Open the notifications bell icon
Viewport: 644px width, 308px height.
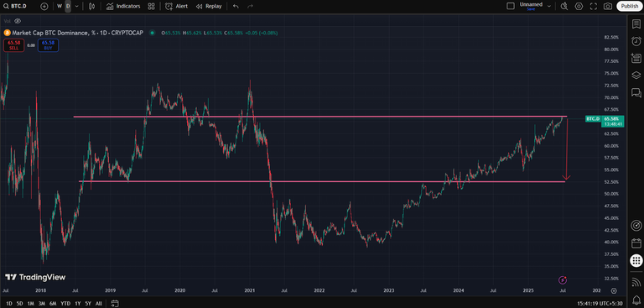point(636,300)
